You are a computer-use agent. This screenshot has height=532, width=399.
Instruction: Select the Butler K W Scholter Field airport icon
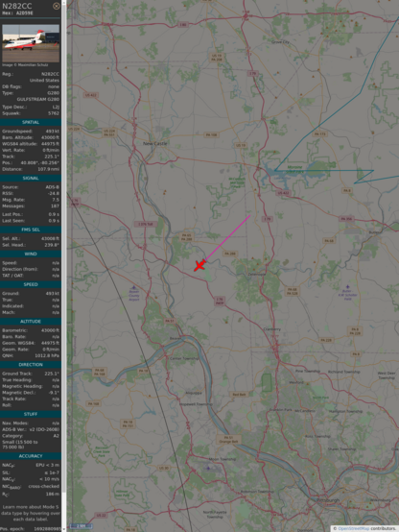coord(347,287)
